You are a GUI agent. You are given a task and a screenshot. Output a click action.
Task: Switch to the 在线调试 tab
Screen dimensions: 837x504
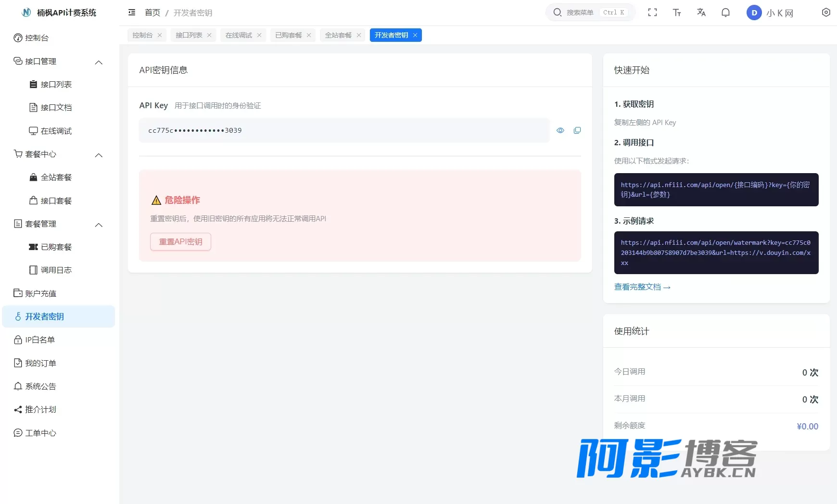click(x=239, y=35)
